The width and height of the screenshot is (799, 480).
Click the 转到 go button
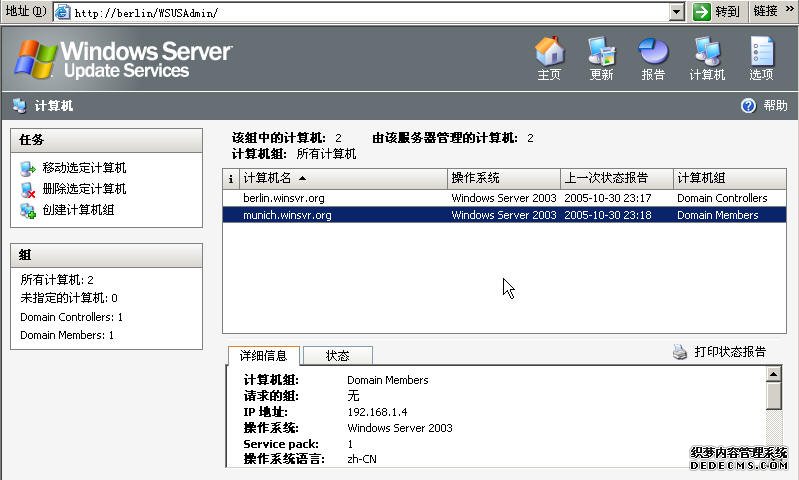pos(716,12)
